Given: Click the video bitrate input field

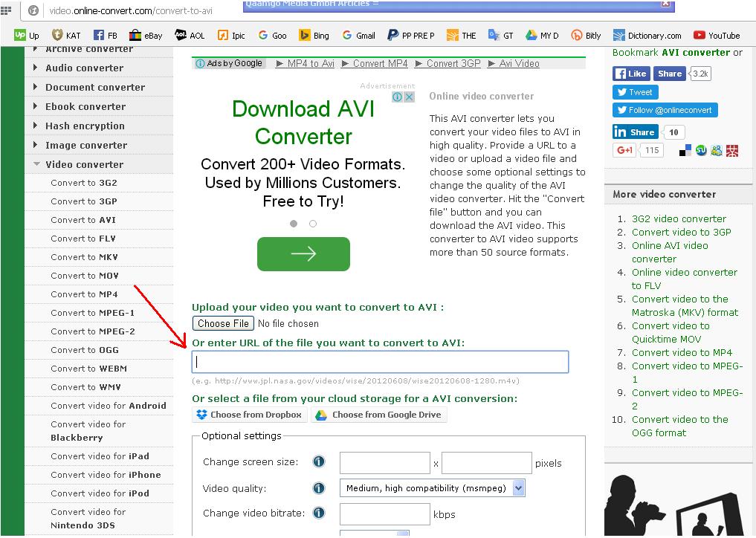Looking at the screenshot, I should coord(385,514).
